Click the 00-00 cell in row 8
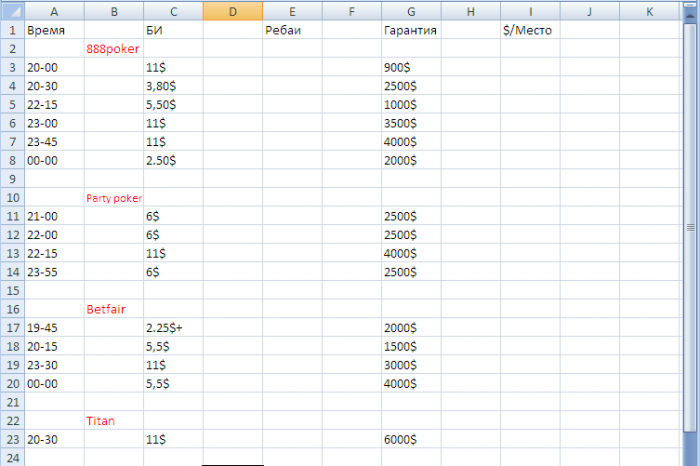Screen dimensions: 700x466 (54, 160)
